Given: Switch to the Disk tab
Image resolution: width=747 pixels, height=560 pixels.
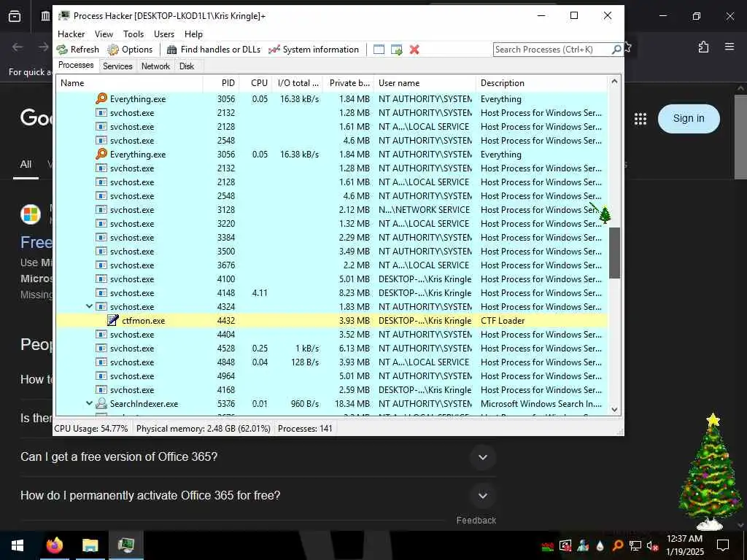Looking at the screenshot, I should pyautogui.click(x=187, y=66).
